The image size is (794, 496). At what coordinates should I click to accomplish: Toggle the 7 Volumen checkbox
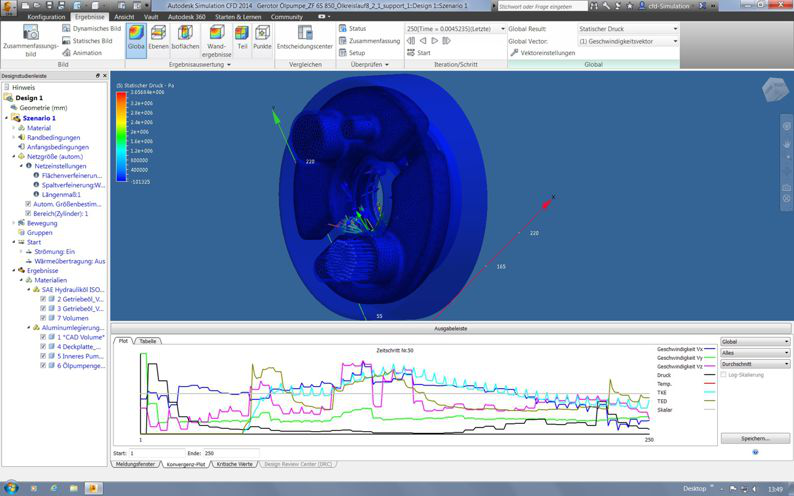coord(43,318)
